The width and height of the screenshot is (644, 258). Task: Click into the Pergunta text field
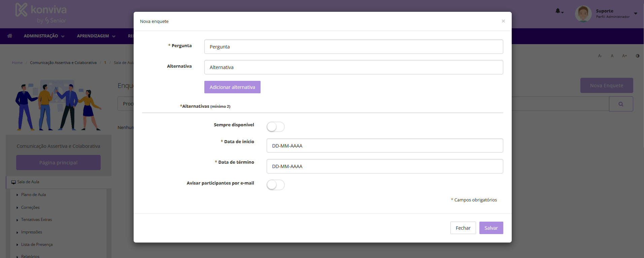tap(353, 47)
